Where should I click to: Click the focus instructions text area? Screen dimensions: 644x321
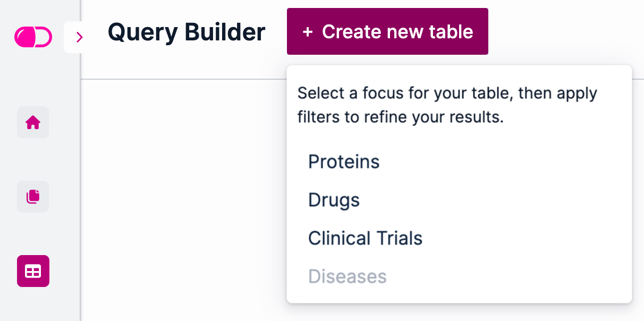click(x=447, y=105)
